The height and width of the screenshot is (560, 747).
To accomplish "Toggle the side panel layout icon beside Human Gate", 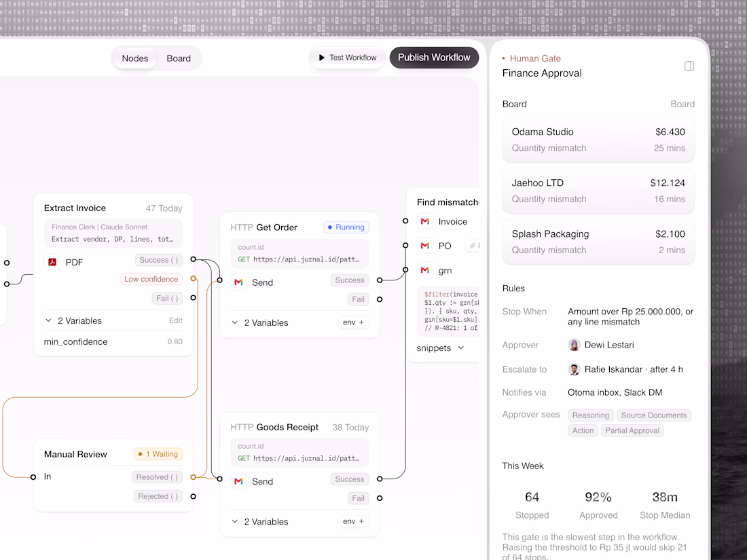I will (x=689, y=67).
